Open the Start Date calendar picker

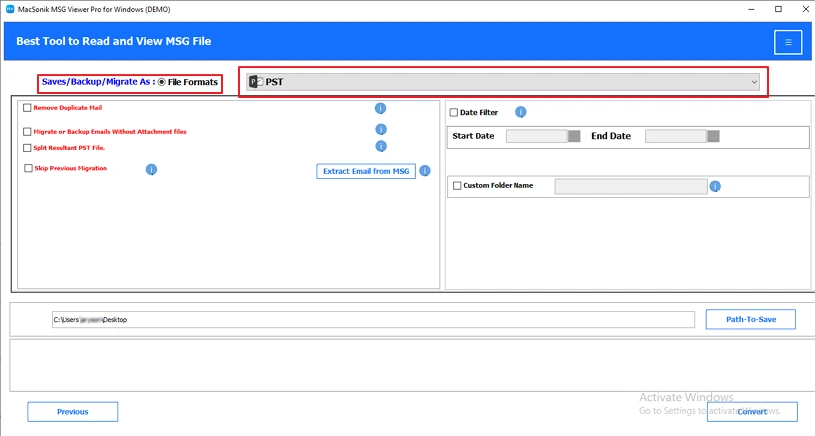(x=574, y=136)
